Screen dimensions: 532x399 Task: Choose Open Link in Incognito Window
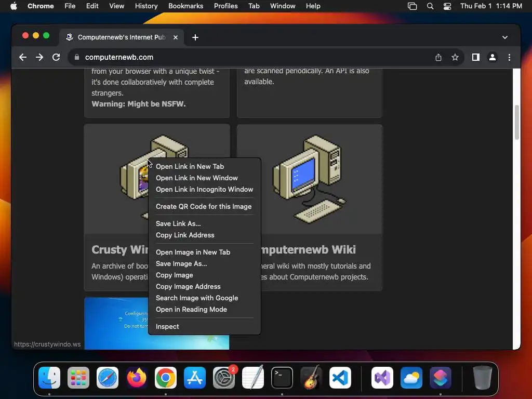point(204,190)
